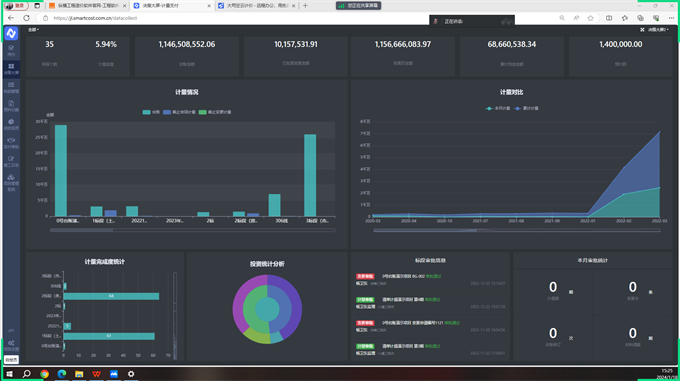The height and width of the screenshot is (381, 680).
Task: Open the 动态投资 pie-chart sidebar icon
Action: click(11, 124)
